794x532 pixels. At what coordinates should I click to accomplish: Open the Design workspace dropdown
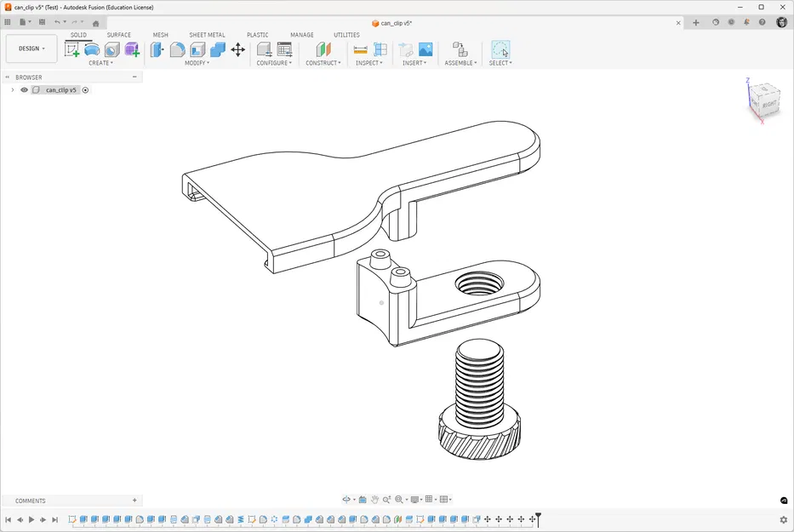pos(31,49)
